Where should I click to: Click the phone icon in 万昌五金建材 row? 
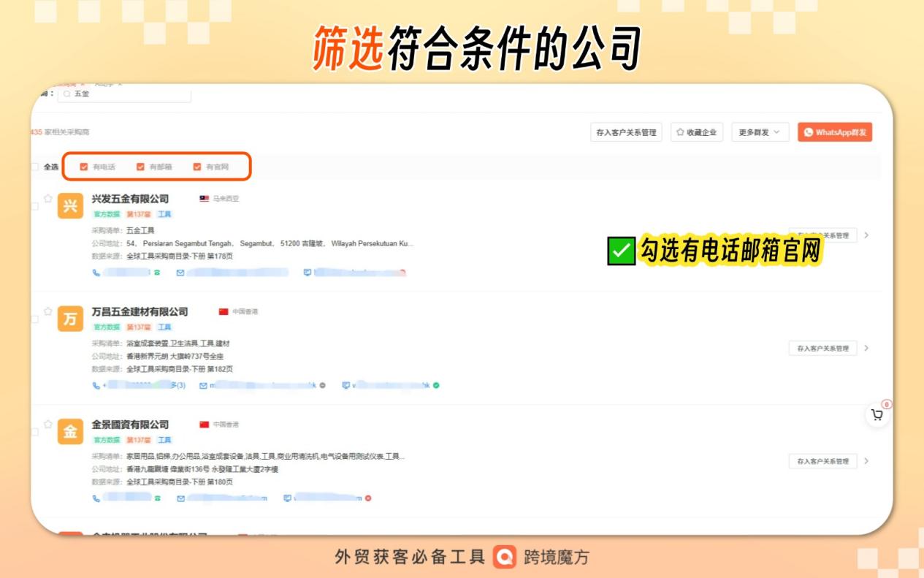[96, 385]
